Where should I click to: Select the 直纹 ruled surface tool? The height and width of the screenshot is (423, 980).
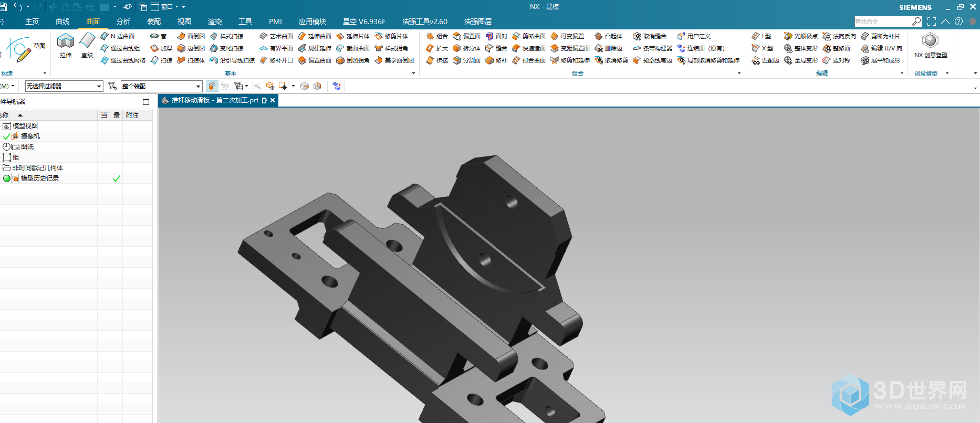click(x=87, y=46)
